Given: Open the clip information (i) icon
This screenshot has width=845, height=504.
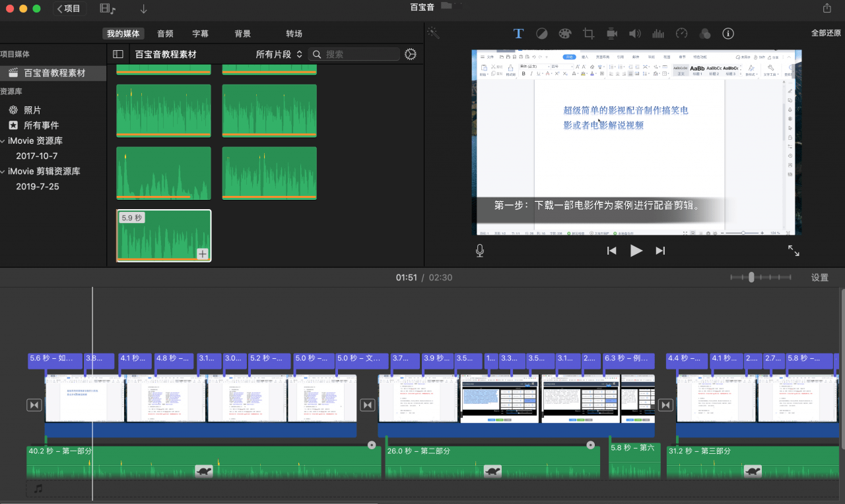Looking at the screenshot, I should click(x=728, y=34).
